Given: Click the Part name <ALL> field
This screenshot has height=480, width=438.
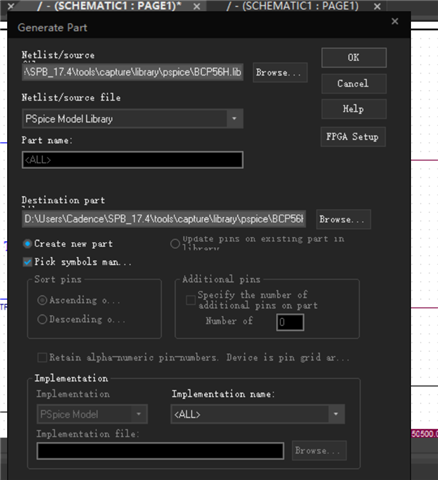Looking at the screenshot, I should tap(132, 160).
